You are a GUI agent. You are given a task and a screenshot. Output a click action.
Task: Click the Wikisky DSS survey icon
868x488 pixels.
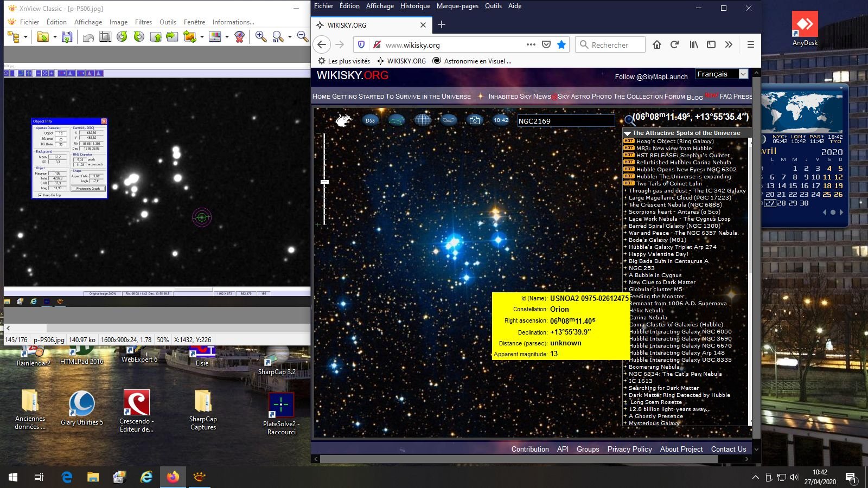(370, 120)
